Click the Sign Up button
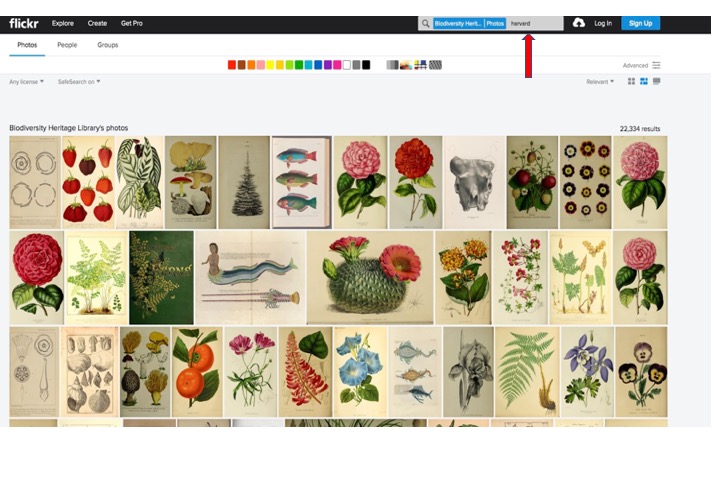 (x=641, y=23)
